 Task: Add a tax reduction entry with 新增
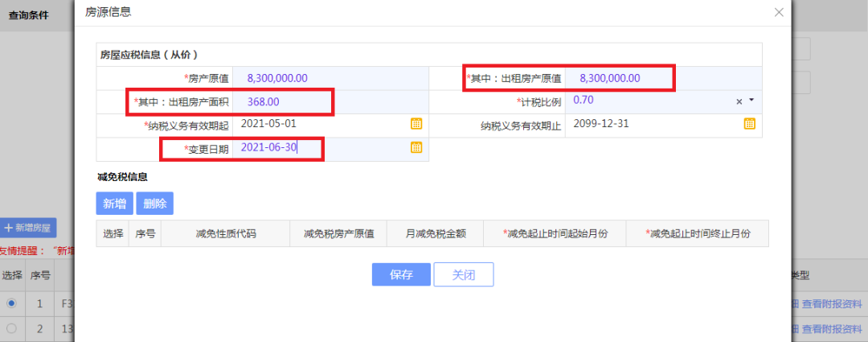[115, 204]
